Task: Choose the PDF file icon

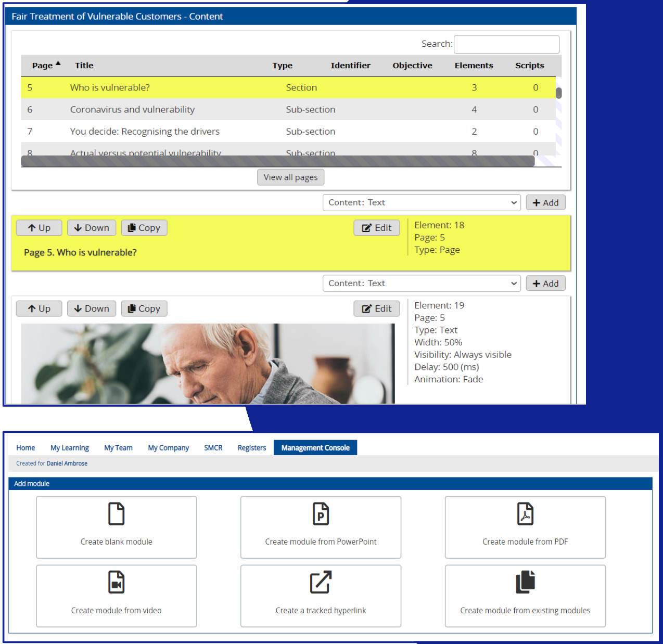Action: [x=525, y=513]
